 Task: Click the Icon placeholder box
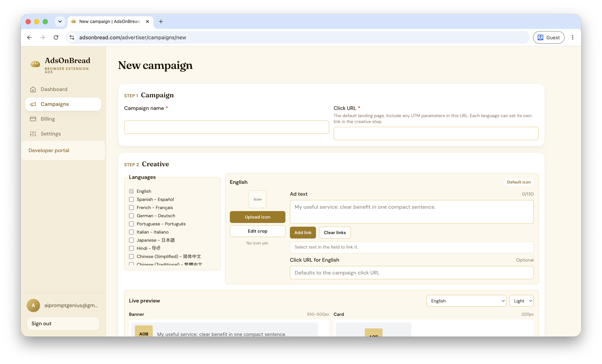[x=257, y=199]
